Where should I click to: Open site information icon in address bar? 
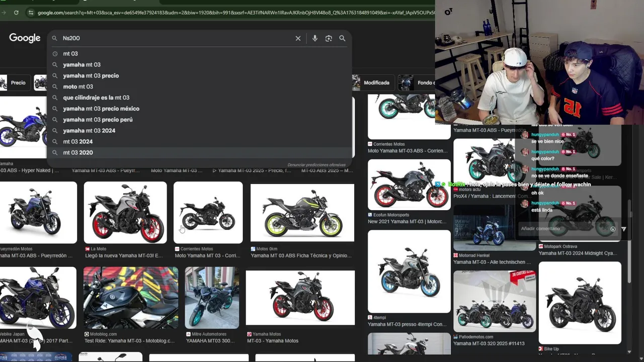pyautogui.click(x=30, y=13)
